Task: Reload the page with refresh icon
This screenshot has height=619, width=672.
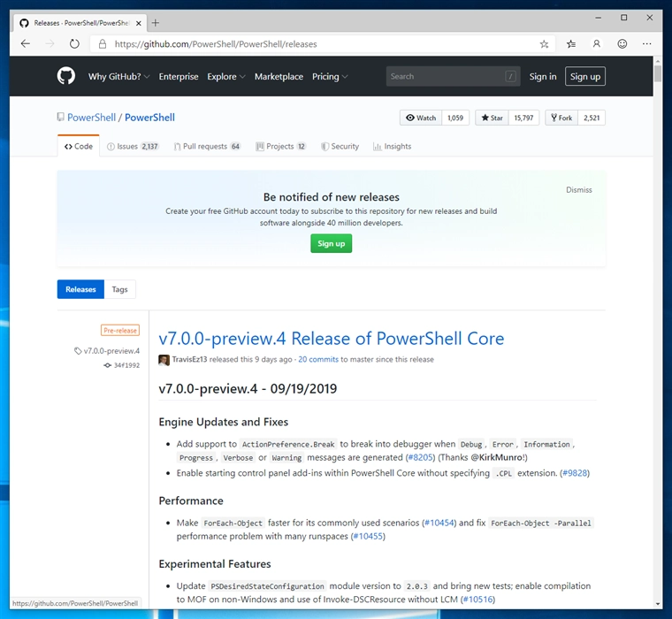Action: pyautogui.click(x=74, y=43)
